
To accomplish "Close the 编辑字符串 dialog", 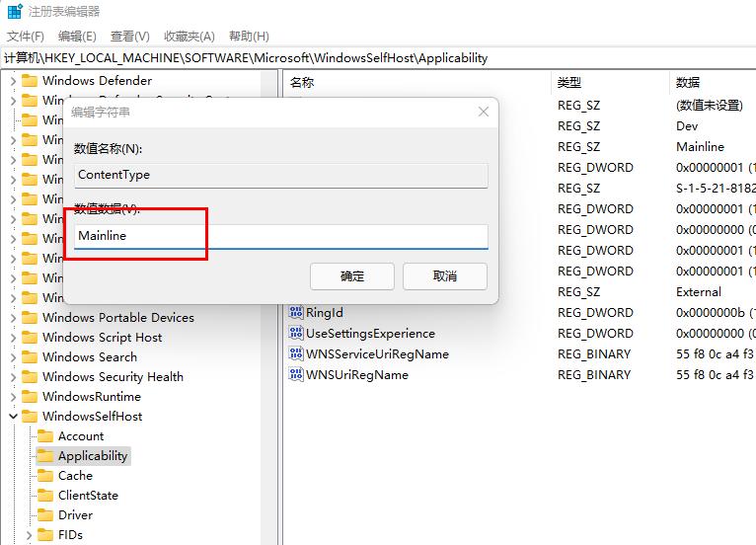I will point(483,112).
